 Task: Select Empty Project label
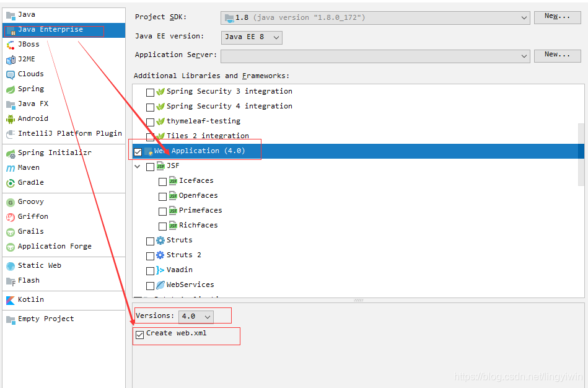46,319
